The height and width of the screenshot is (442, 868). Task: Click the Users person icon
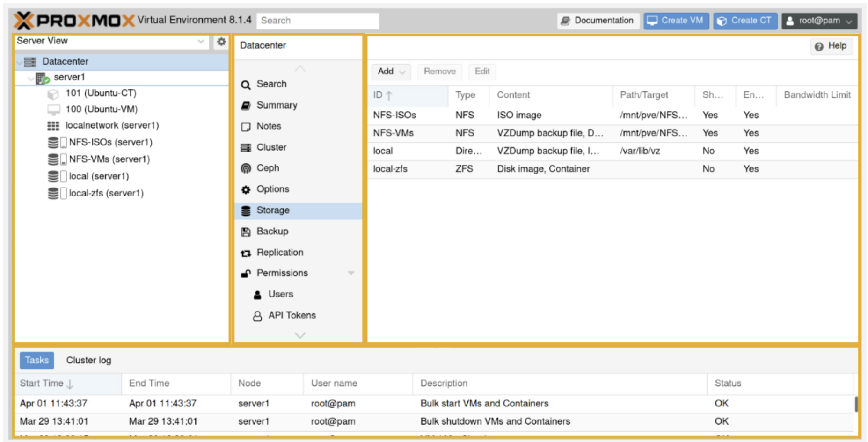click(x=257, y=295)
